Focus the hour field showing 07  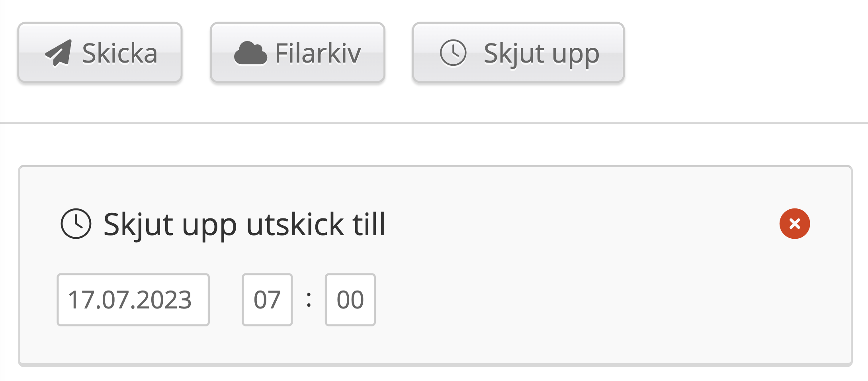point(267,300)
